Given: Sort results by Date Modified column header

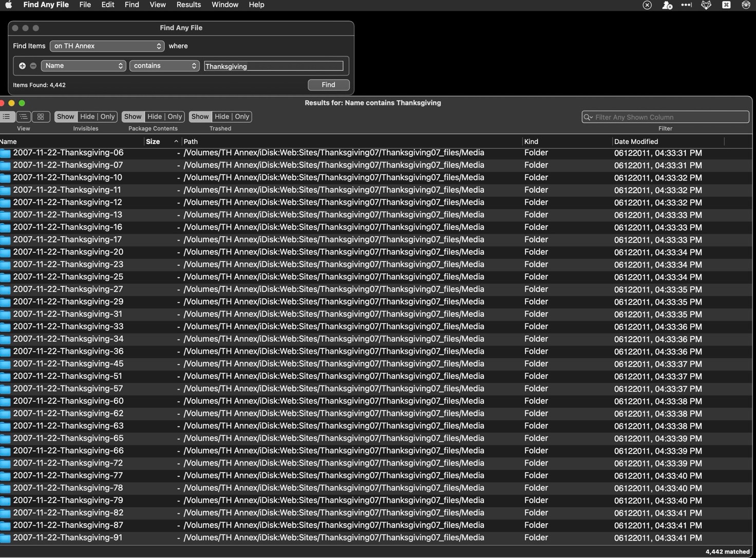Looking at the screenshot, I should (x=668, y=141).
